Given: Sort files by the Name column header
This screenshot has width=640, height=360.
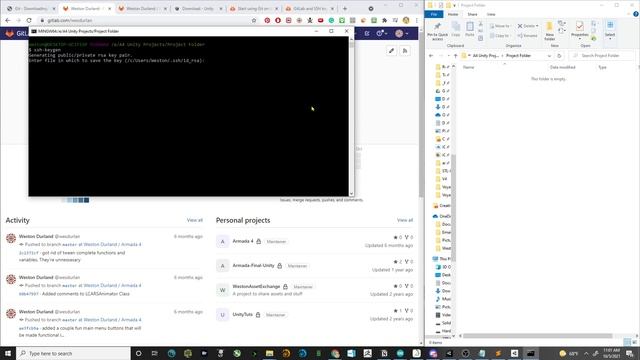Looking at the screenshot, I should tap(468, 67).
